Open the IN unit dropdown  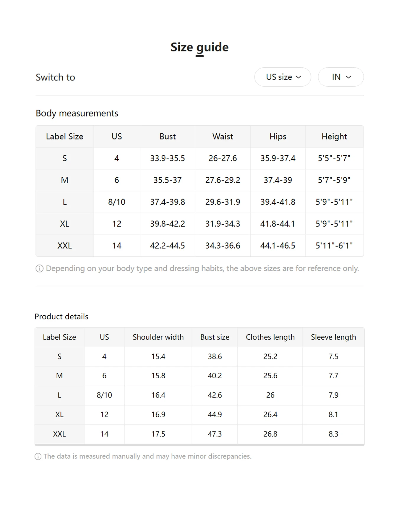tap(341, 77)
